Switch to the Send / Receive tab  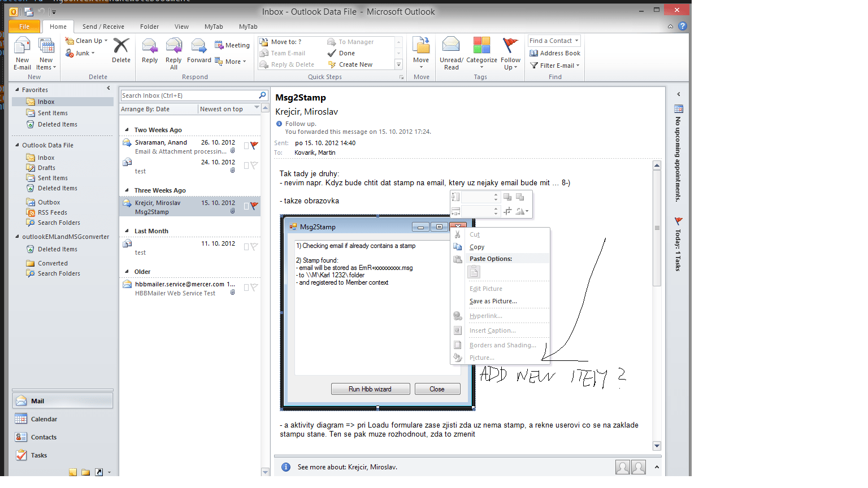pos(103,27)
